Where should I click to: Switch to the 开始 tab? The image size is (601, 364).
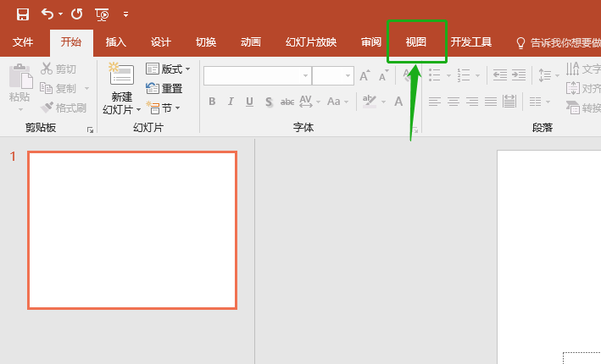(71, 41)
